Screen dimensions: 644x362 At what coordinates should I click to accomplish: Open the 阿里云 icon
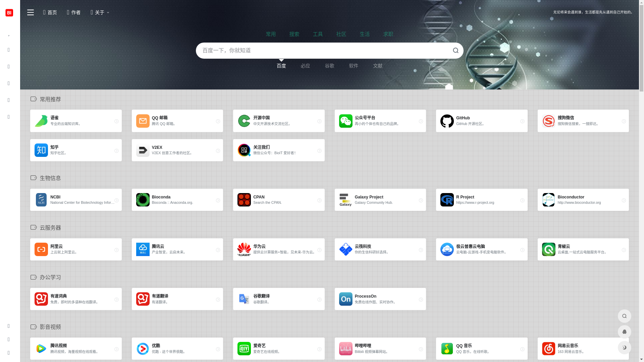pos(41,249)
